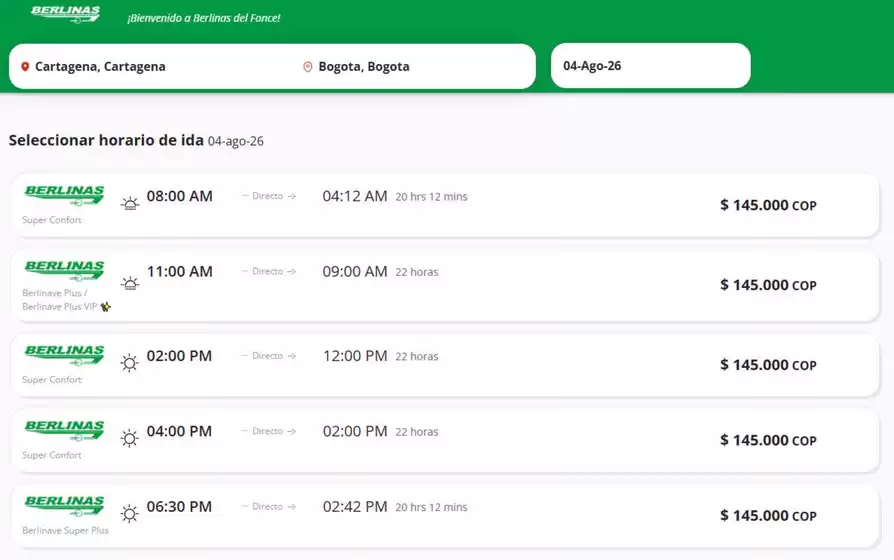Click the Berlinas logo in the header
This screenshot has height=560, width=894.
66,14
